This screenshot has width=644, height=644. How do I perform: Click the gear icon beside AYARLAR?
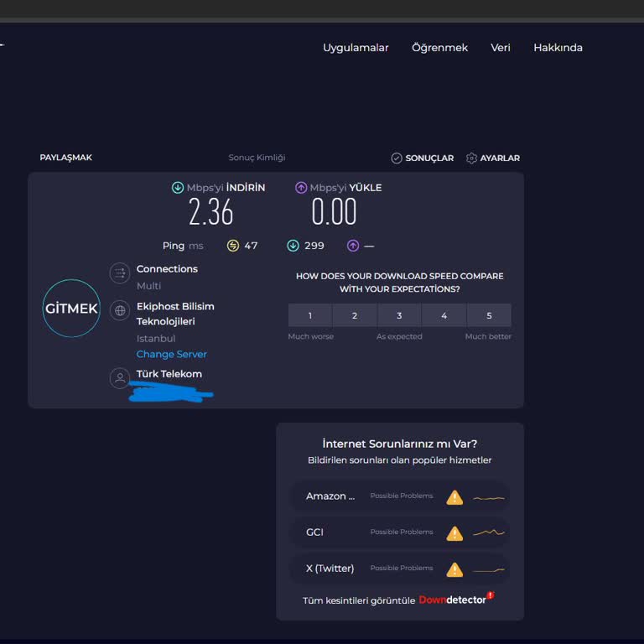click(471, 158)
